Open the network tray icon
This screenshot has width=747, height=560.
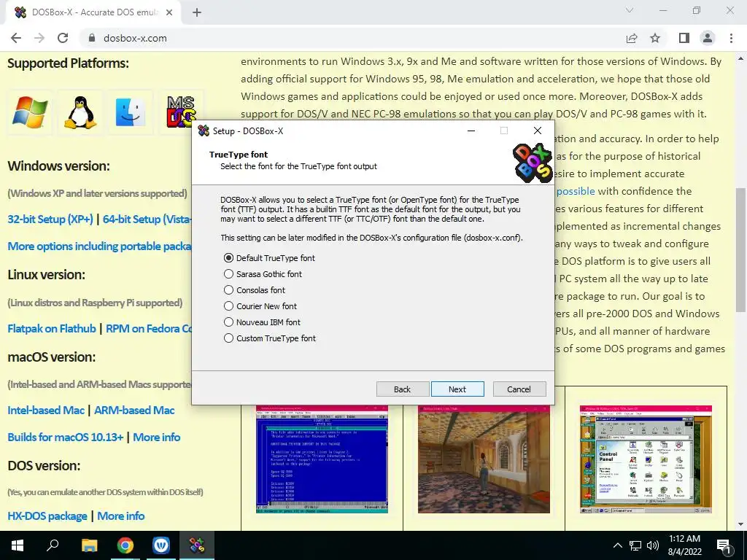click(x=635, y=545)
